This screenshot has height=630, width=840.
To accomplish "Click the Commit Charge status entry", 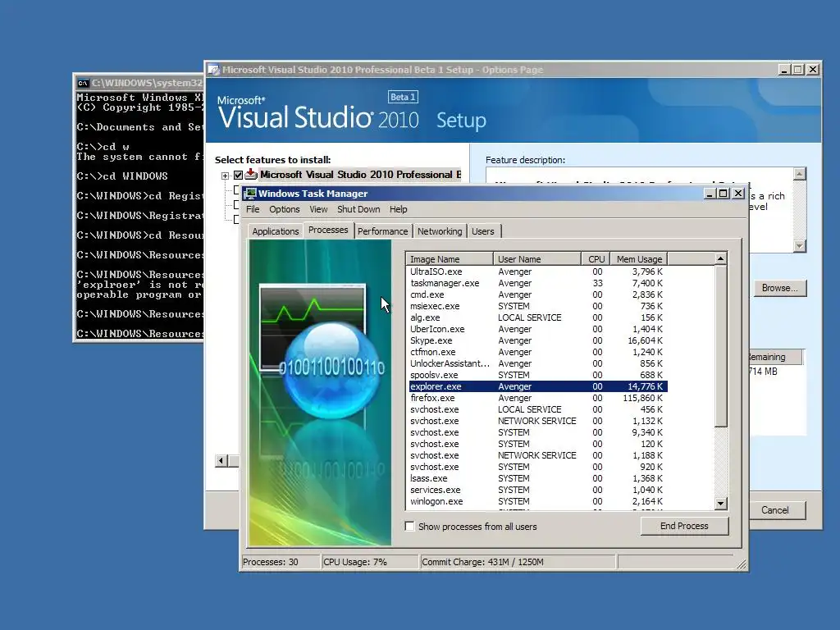I will click(x=518, y=562).
